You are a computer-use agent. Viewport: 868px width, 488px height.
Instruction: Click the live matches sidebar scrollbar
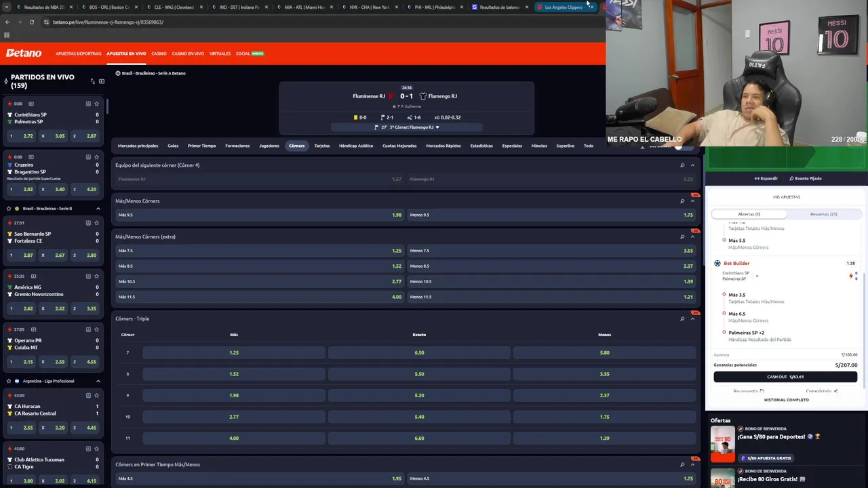point(107,106)
